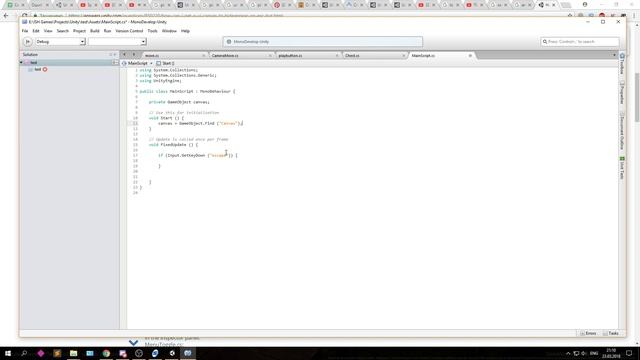Close the CameraMove.cs tab
The image size is (640, 360).
tap(270, 56)
